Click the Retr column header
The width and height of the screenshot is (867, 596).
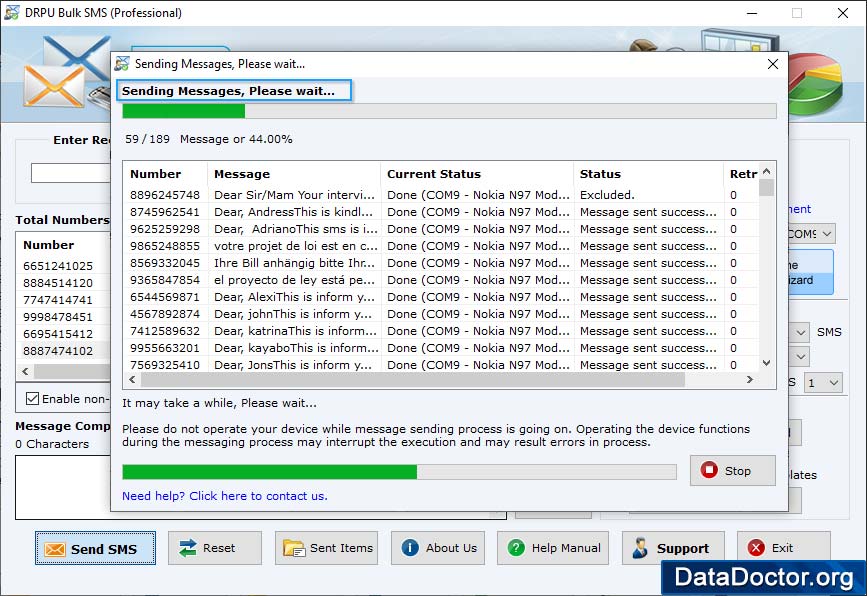pyautogui.click(x=743, y=174)
